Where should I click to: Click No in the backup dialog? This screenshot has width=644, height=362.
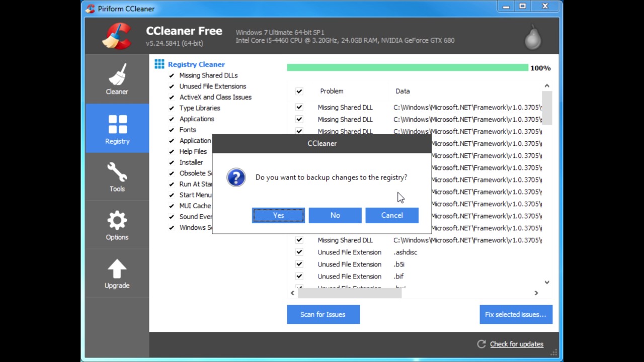[x=335, y=215]
